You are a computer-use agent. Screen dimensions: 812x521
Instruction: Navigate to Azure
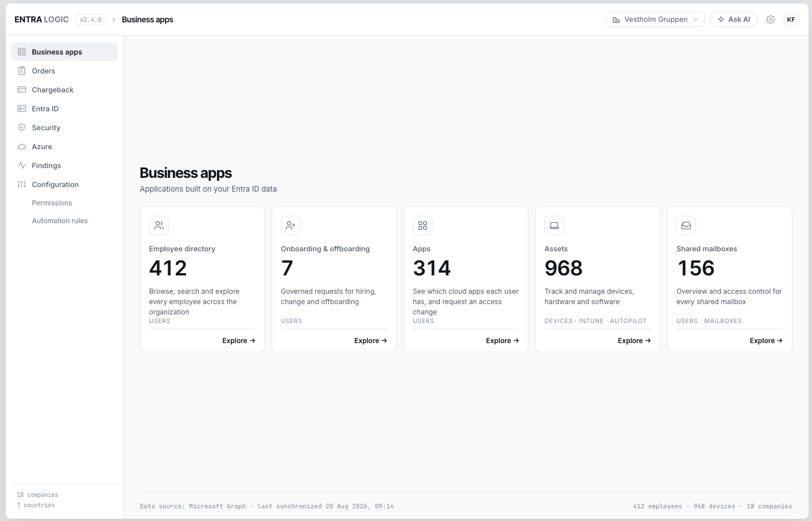click(64, 146)
